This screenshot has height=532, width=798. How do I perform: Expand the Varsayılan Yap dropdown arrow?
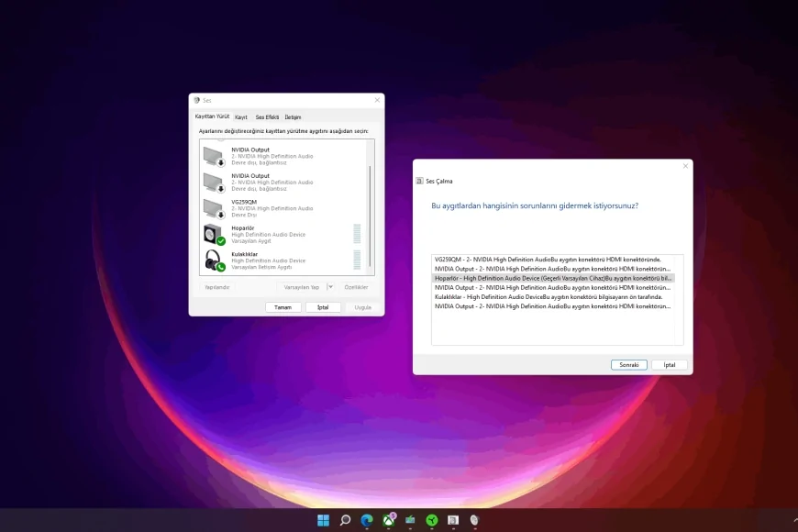330,287
